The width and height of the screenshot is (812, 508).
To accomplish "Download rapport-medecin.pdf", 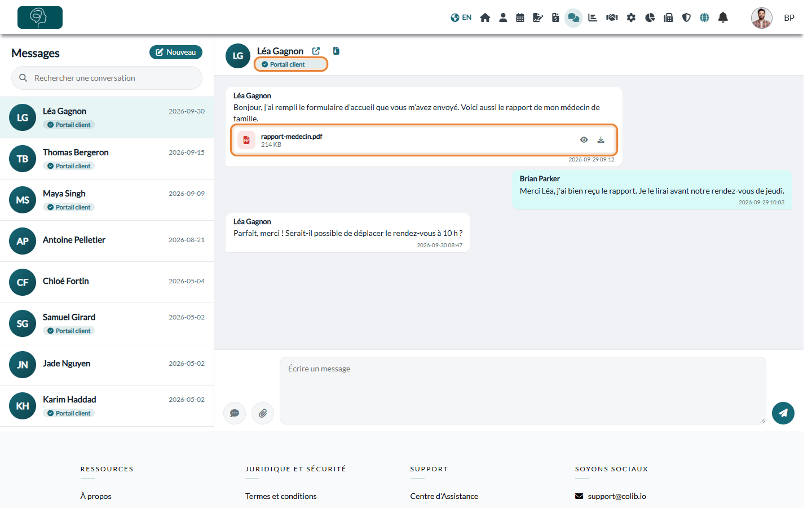I will (601, 139).
